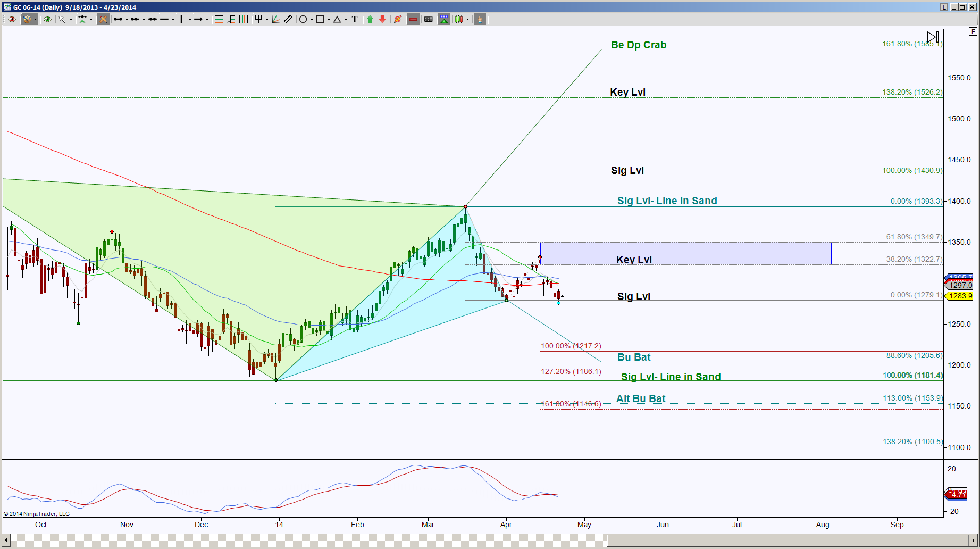This screenshot has height=549, width=980.
Task: Select the Fibonacci extension F tool
Action: pos(232,19)
